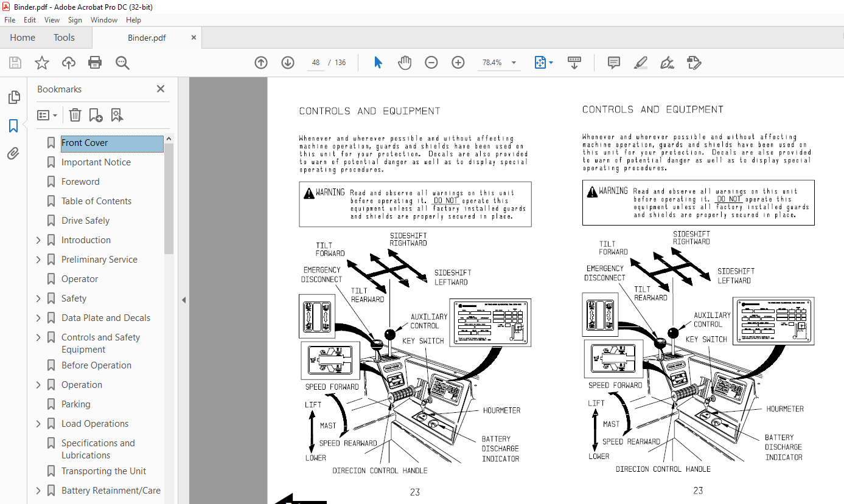Open bookmark options menu dropdown
Screen dimensions: 844x504
point(47,115)
